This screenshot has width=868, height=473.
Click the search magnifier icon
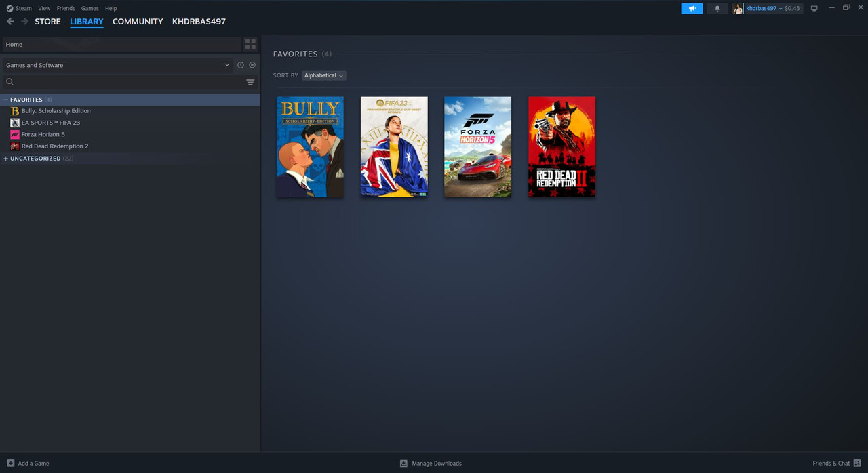9,82
